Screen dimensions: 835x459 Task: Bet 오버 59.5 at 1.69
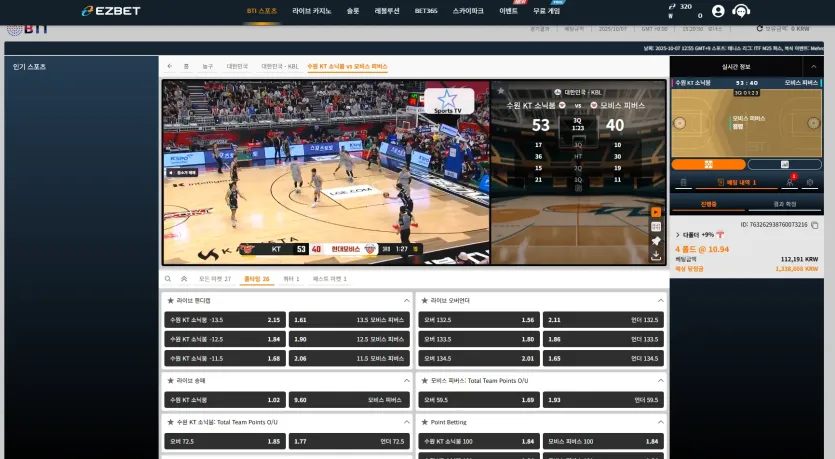click(479, 400)
